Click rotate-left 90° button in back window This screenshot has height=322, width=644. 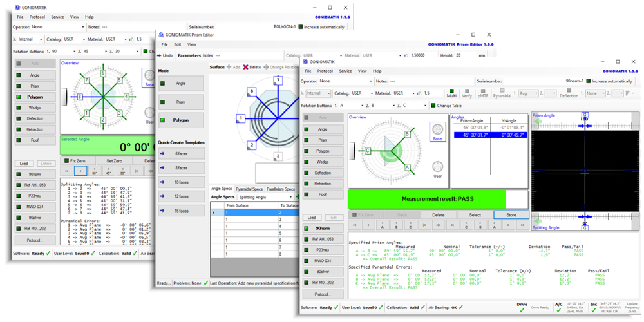pos(95,171)
